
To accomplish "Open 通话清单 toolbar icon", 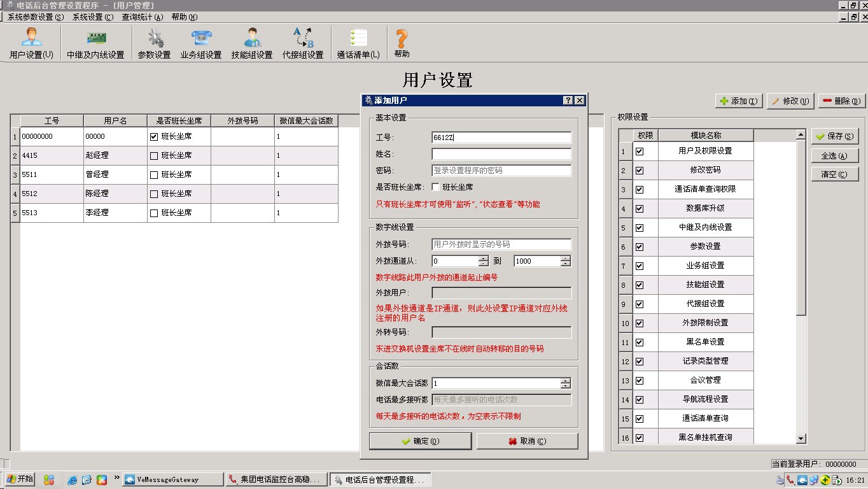I will pos(358,43).
